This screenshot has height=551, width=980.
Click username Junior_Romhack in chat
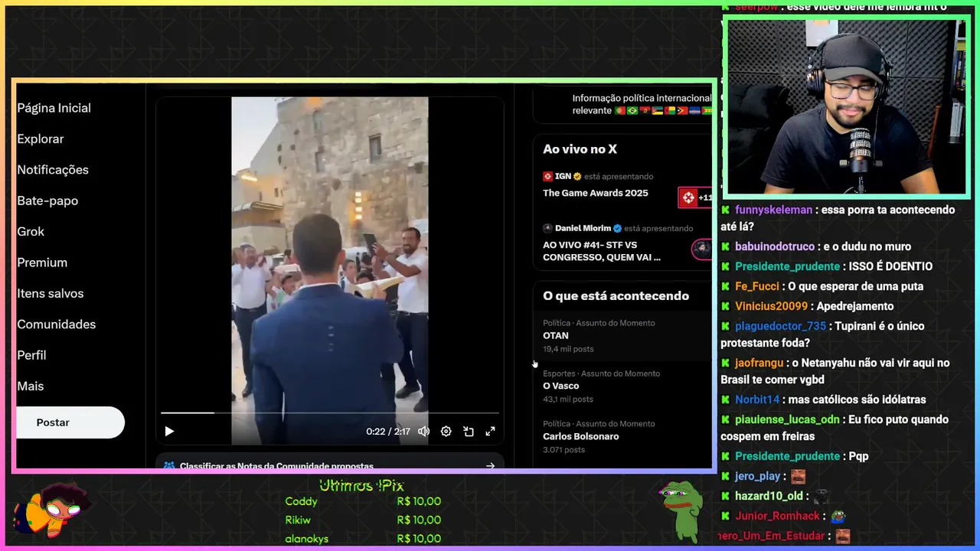pyautogui.click(x=778, y=516)
